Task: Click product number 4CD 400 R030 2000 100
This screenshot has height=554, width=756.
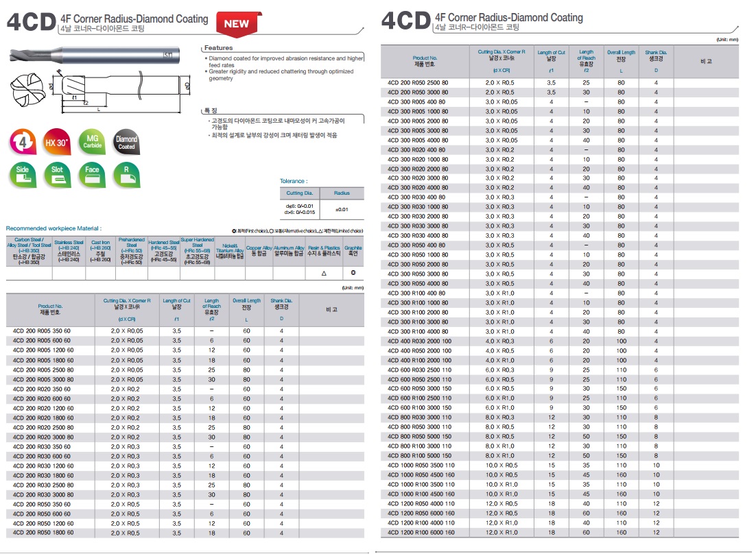Action: (419, 341)
